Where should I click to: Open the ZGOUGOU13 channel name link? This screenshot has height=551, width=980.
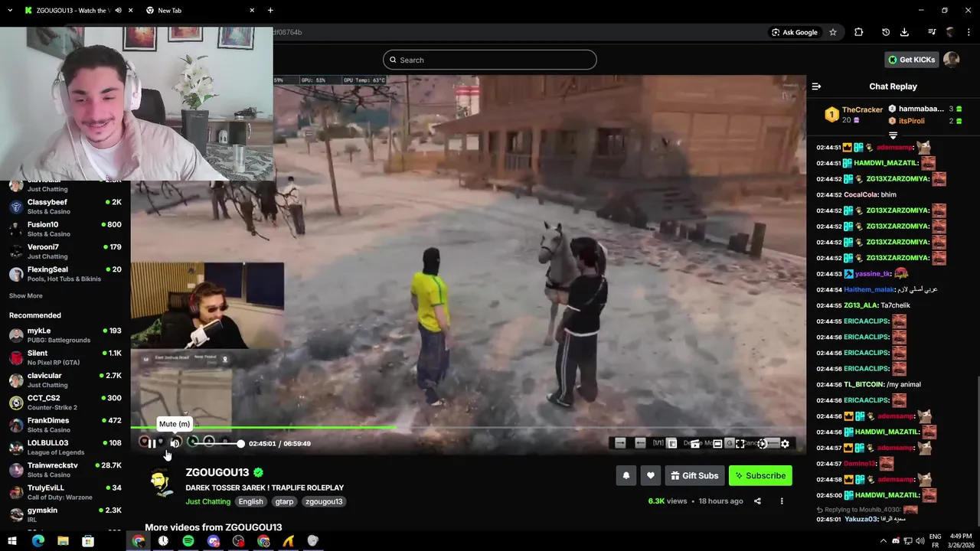217,472
